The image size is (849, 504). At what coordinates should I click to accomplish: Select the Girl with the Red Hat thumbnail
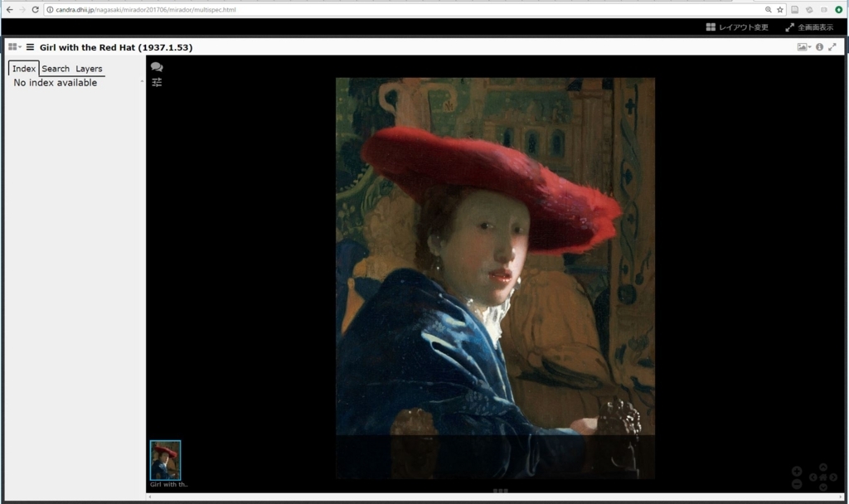tap(165, 460)
